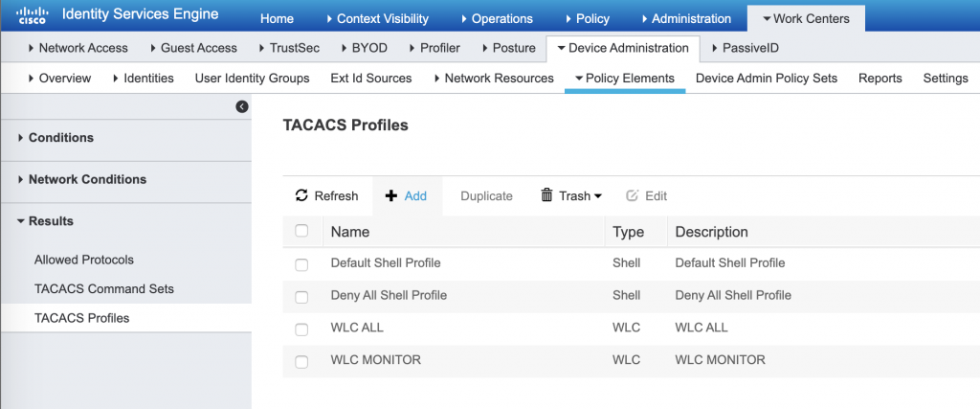Sort by the Name column header
Viewport: 980px width, 409px height.
350,232
